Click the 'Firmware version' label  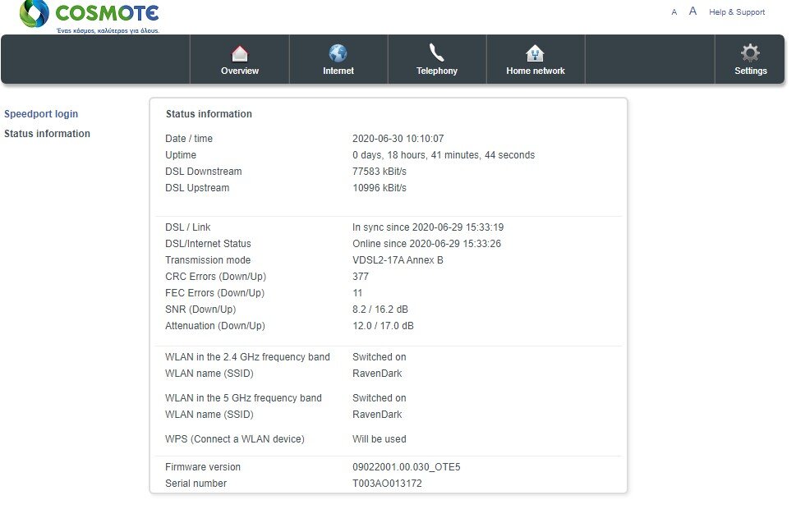203,467
